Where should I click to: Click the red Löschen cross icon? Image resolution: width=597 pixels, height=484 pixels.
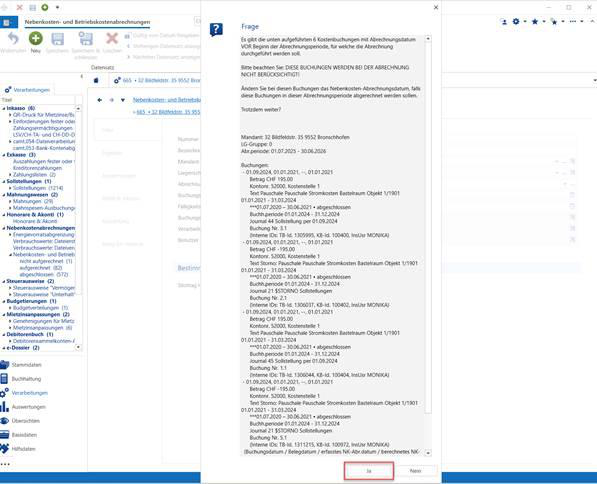pos(112,38)
